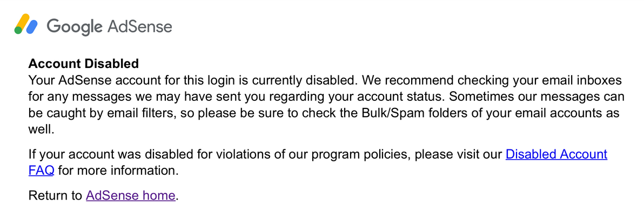This screenshot has width=644, height=219.
Task: Click the yellow bar of the AdSense logo
Action: (x=23, y=22)
